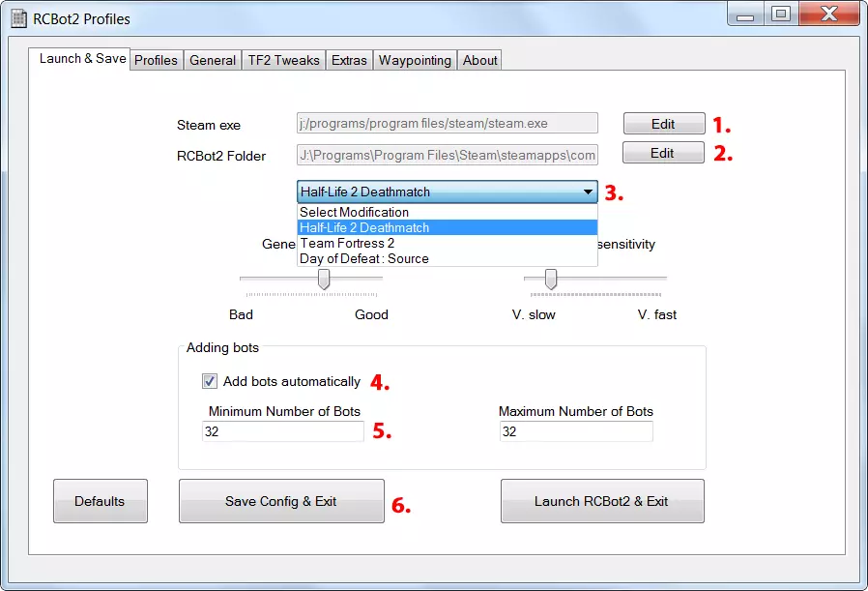Click the RCBot2 Profiles app icon in title bar
Image resolution: width=868 pixels, height=591 pixels.
tap(18, 18)
